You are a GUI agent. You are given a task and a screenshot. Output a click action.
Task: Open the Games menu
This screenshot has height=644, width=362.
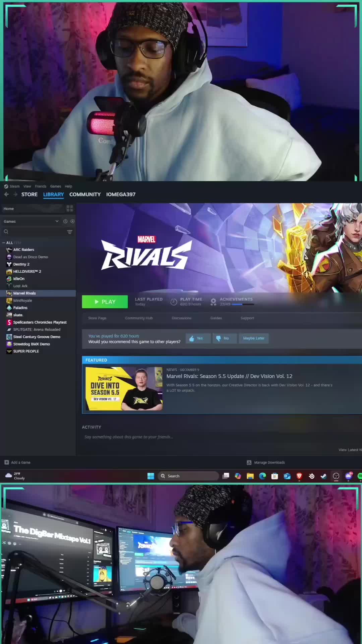[56, 186]
